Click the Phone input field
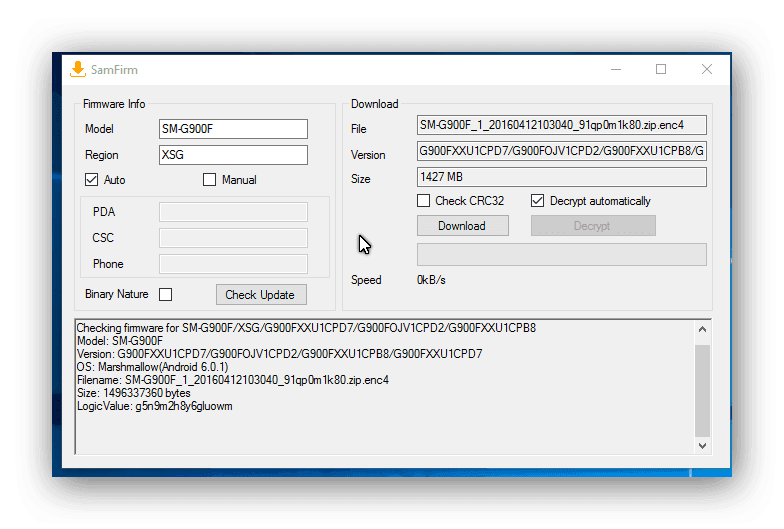This screenshot has width=784, height=529. 233,264
